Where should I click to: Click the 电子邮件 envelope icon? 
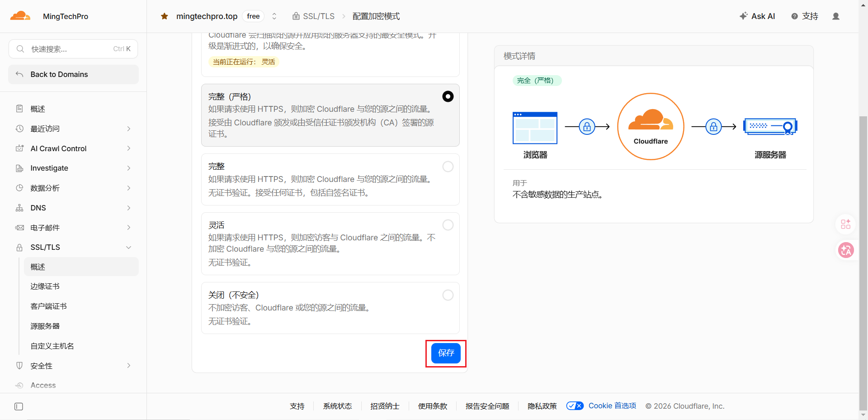click(19, 228)
